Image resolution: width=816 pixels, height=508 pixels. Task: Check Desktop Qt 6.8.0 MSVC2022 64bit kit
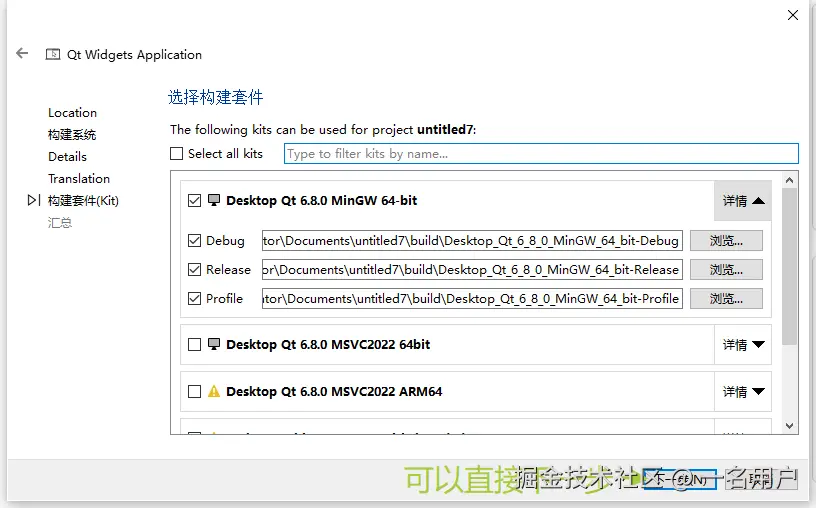(x=194, y=345)
